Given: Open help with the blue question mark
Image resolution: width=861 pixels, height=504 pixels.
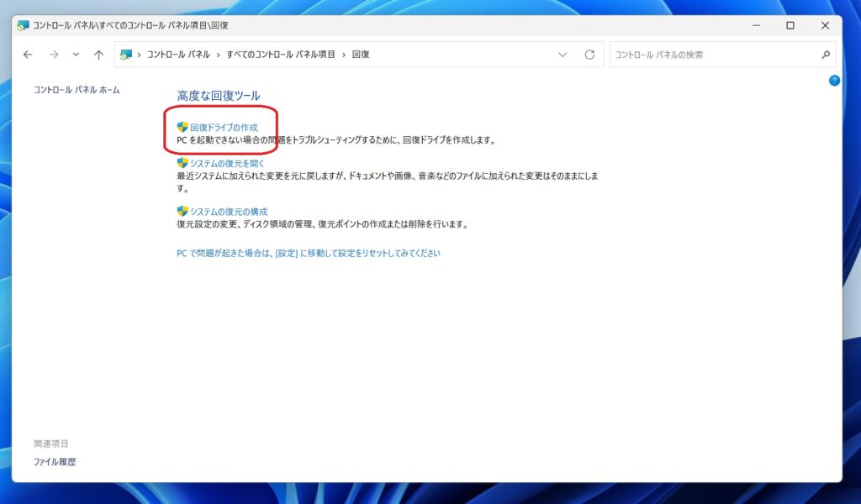Looking at the screenshot, I should (834, 81).
